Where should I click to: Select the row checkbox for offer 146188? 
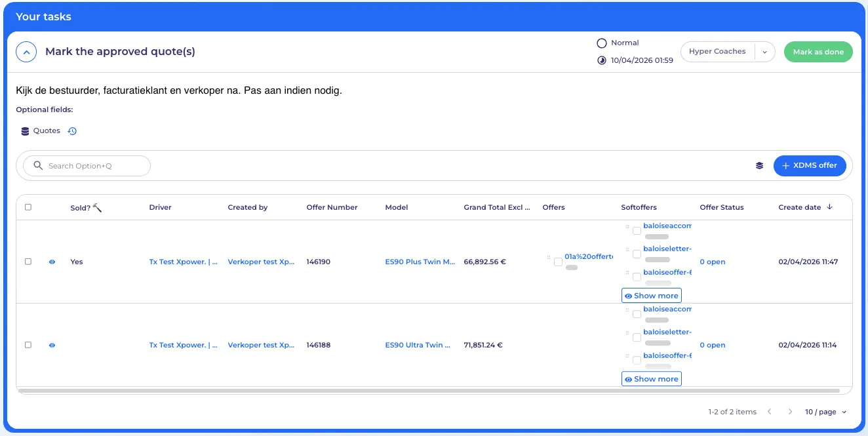pos(28,345)
